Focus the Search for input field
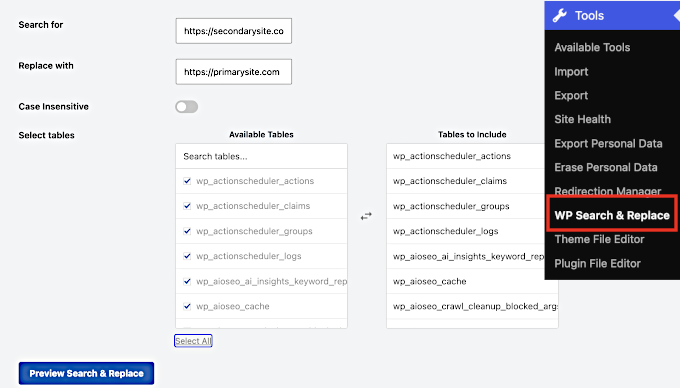680x388 pixels. (x=234, y=31)
